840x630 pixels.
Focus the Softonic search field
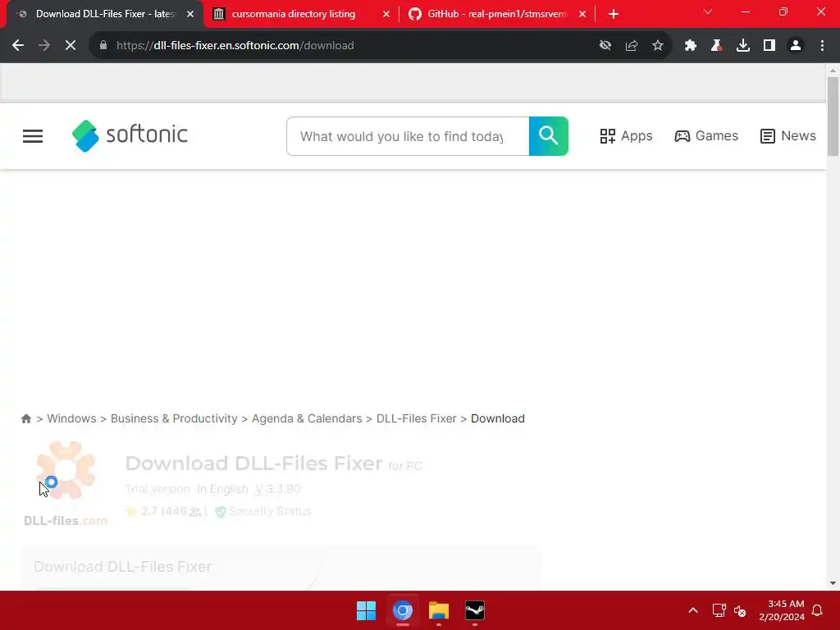click(408, 136)
